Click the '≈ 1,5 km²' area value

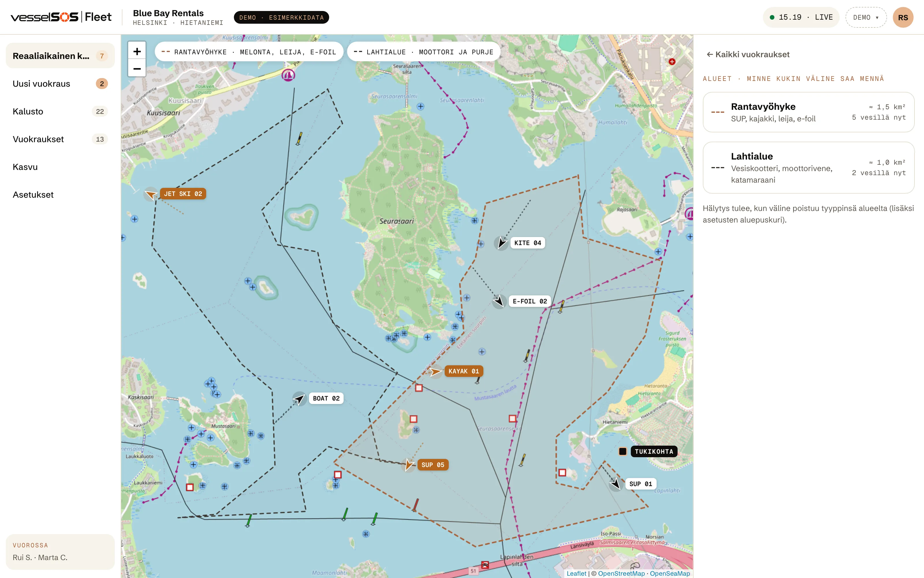887,107
